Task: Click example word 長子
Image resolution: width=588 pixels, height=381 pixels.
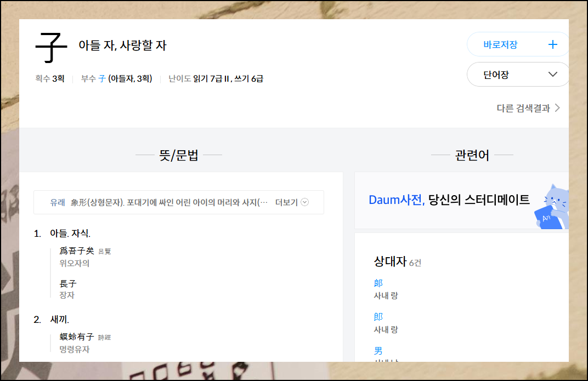Action: pos(68,283)
